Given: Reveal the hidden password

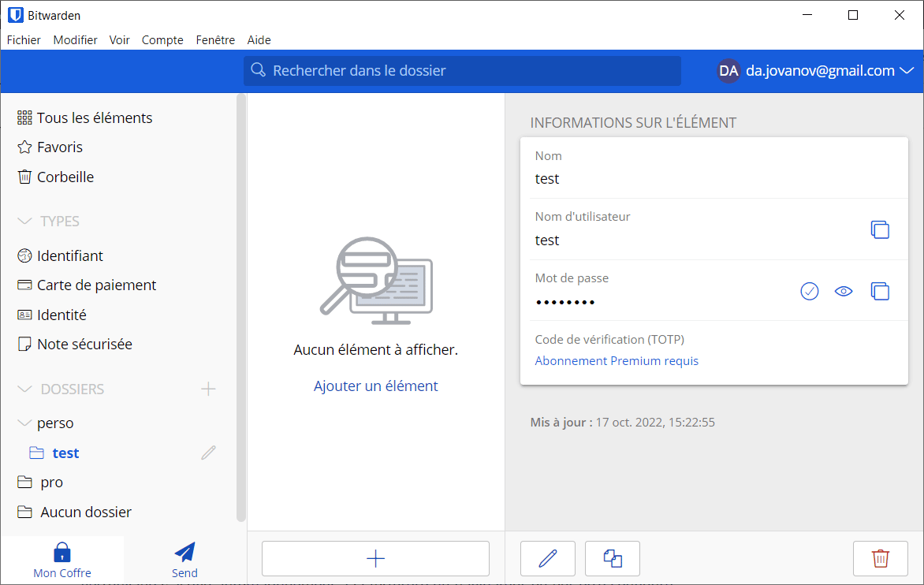Looking at the screenshot, I should tap(844, 291).
